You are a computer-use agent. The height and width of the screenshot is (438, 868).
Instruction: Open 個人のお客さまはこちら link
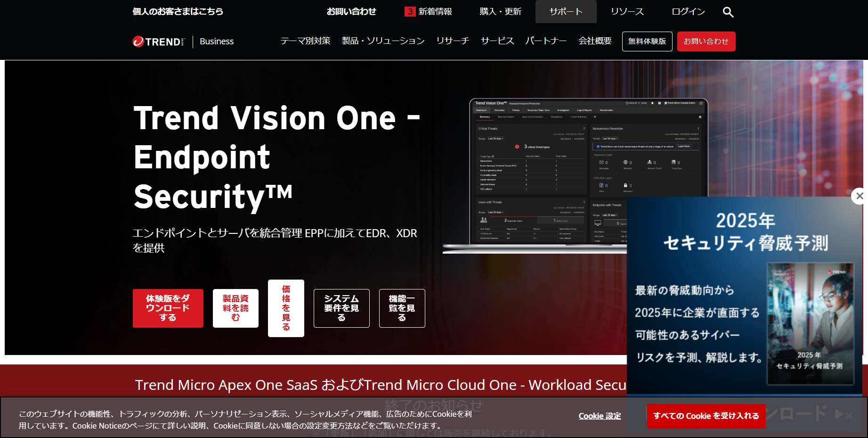click(178, 11)
